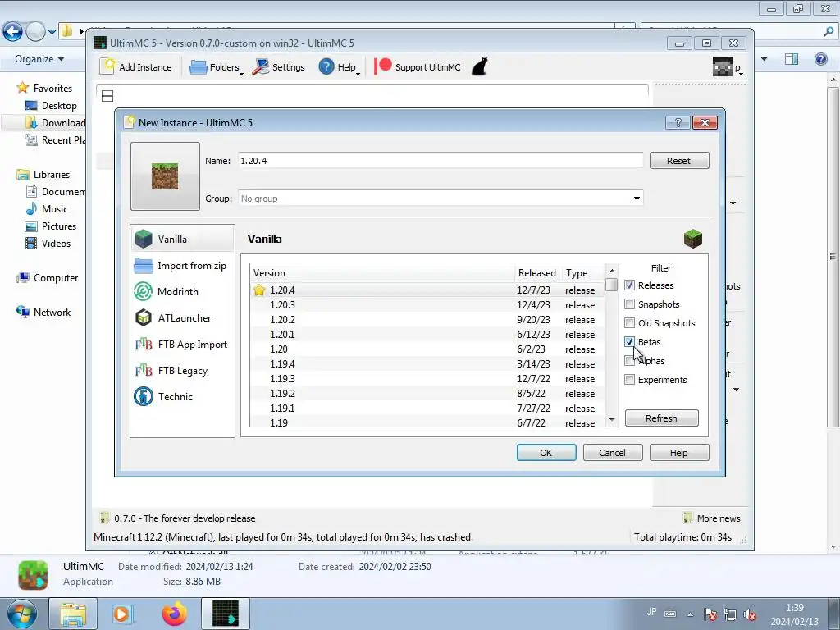Enable the Old Snapshots filter
The width and height of the screenshot is (840, 630).
pos(629,323)
